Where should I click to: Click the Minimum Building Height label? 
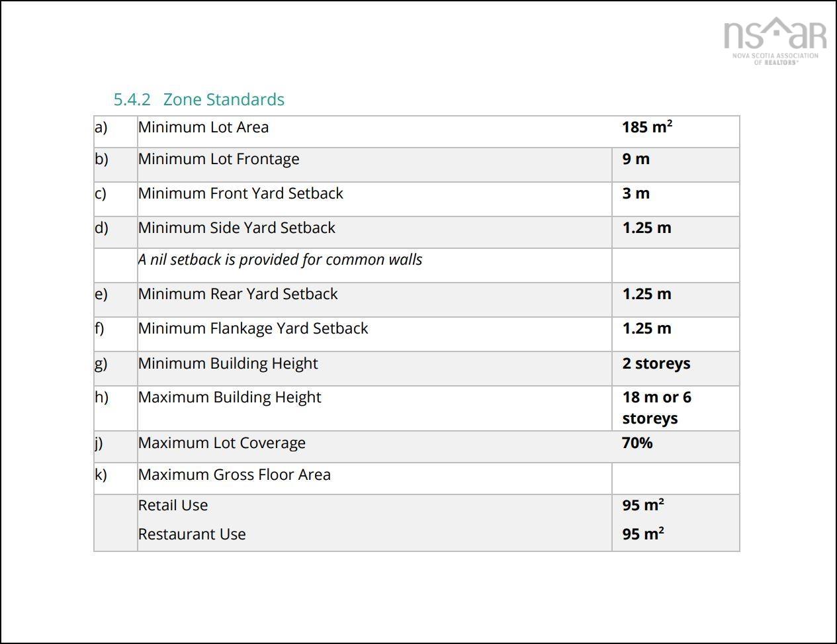point(228,363)
